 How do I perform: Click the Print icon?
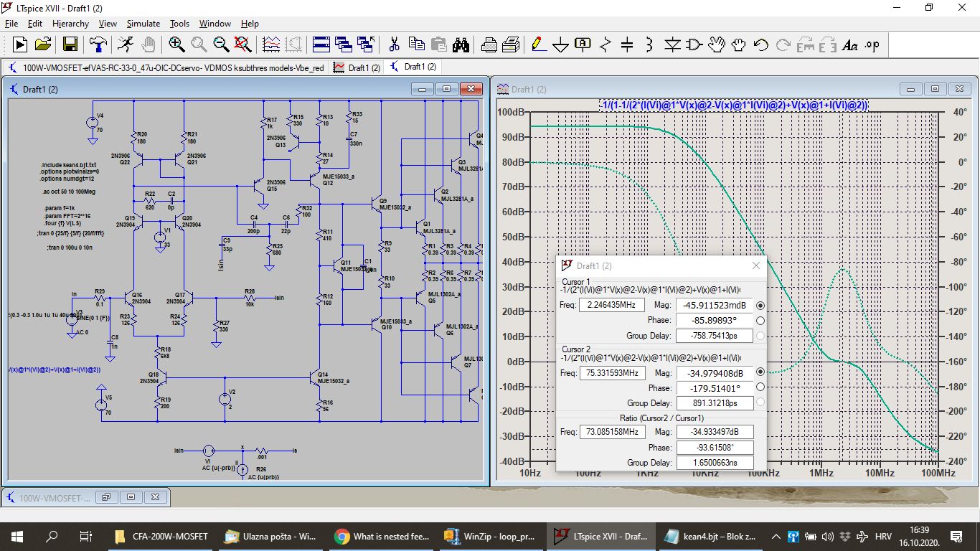[x=489, y=44]
